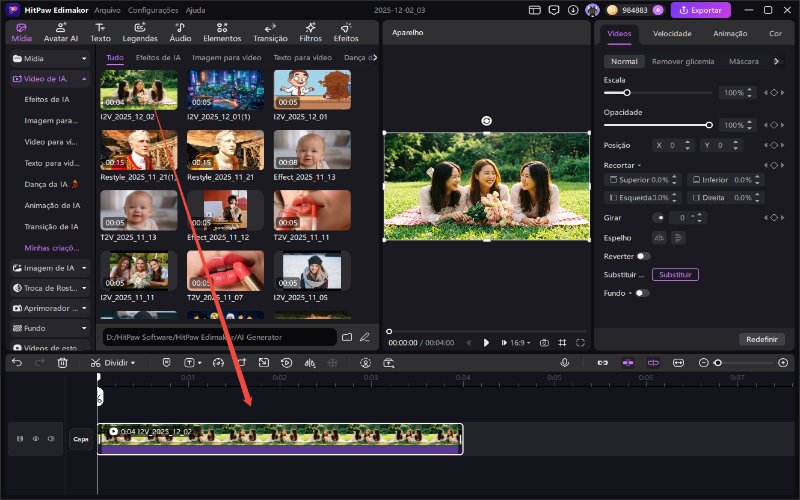Select Remover glicemia option
This screenshot has height=500, width=800.
(x=683, y=61)
